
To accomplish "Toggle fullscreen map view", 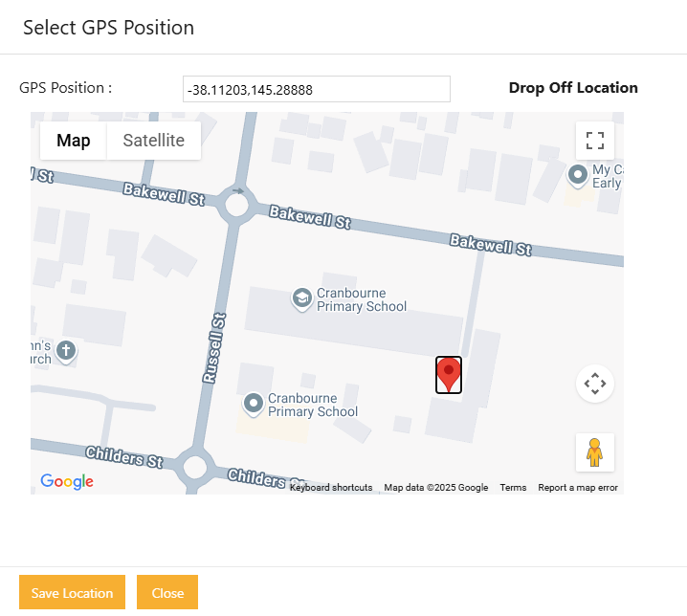I will [594, 142].
